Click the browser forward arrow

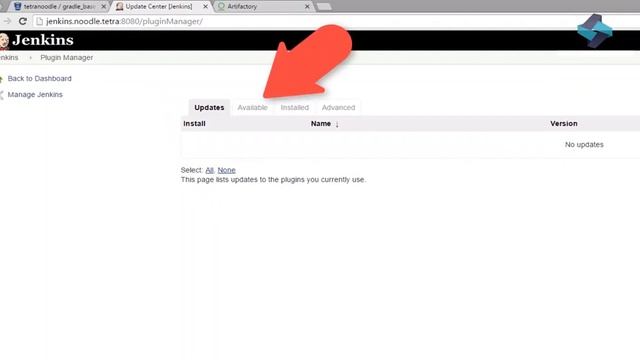(7, 21)
